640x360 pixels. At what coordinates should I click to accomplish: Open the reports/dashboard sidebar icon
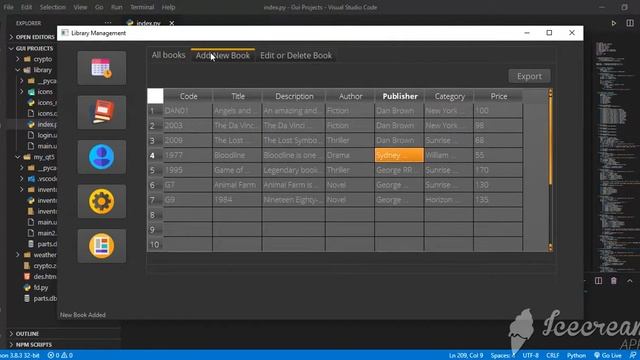102,246
